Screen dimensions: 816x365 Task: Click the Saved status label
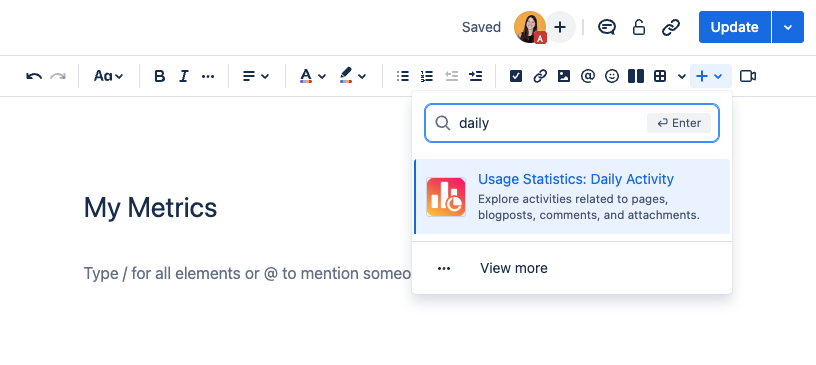(x=481, y=27)
